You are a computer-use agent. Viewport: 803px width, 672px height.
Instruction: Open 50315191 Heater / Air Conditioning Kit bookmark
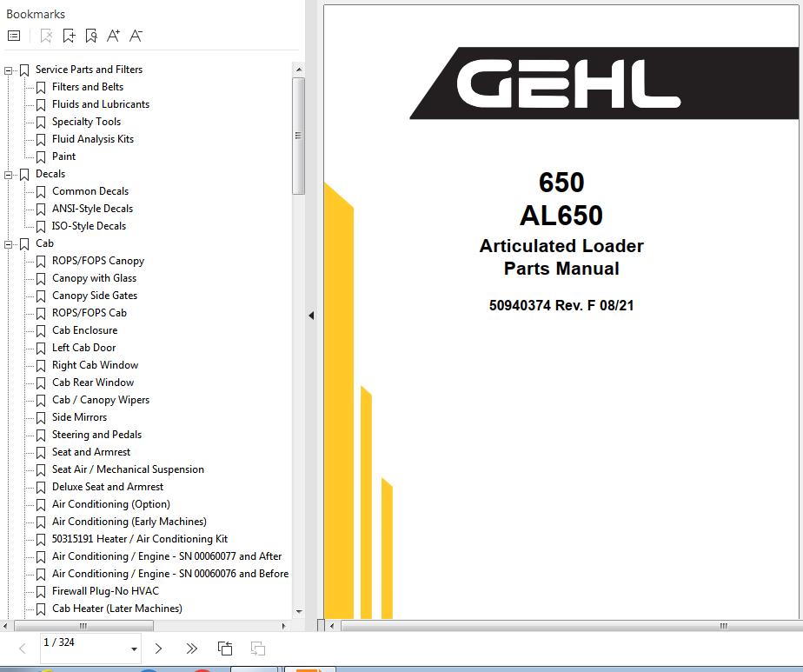[x=140, y=540]
